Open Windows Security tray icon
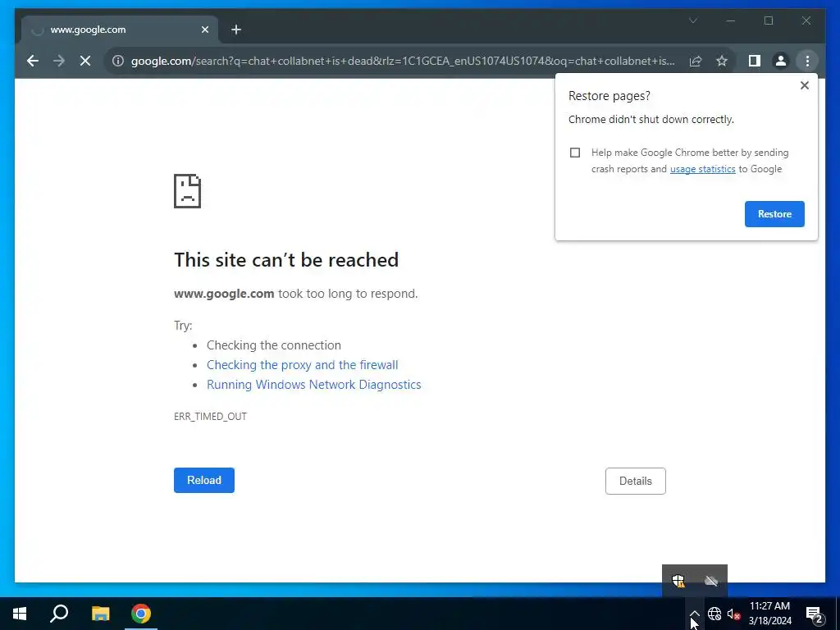The width and height of the screenshot is (840, 630). pos(678,581)
